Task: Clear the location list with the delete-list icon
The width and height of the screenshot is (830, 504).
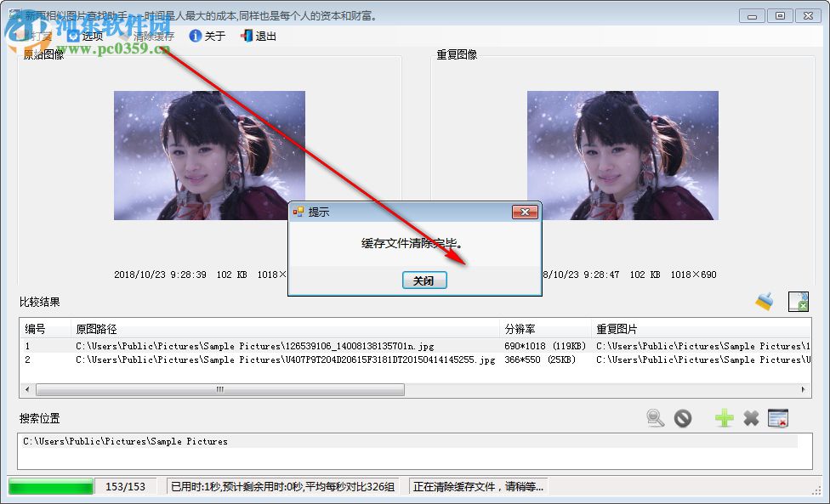Action: coord(778,418)
